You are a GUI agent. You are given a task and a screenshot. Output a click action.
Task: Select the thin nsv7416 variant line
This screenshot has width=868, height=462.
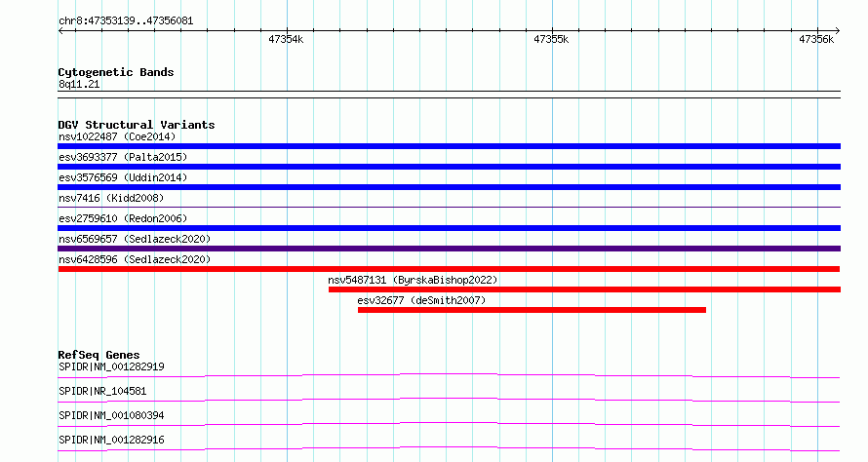click(x=449, y=208)
